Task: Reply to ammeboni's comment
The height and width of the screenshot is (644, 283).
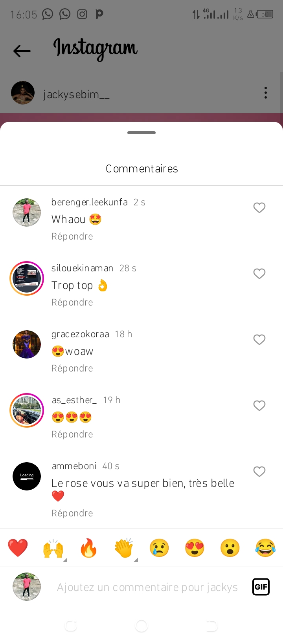Action: [x=72, y=513]
